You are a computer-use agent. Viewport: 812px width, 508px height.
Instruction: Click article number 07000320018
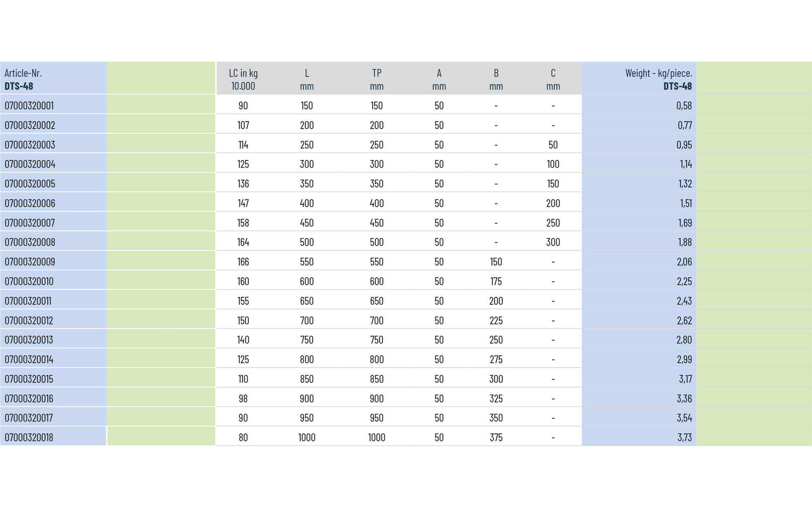click(x=29, y=437)
